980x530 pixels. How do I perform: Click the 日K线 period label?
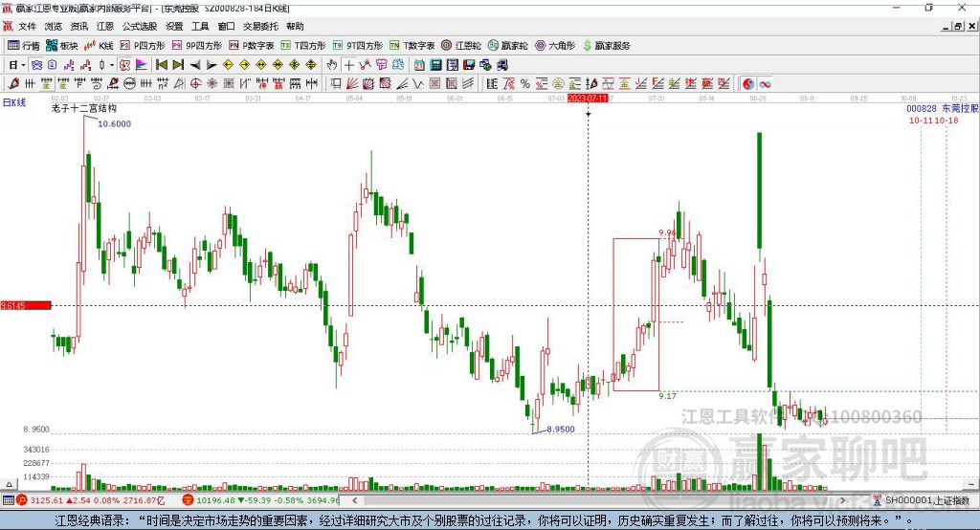[x=14, y=102]
